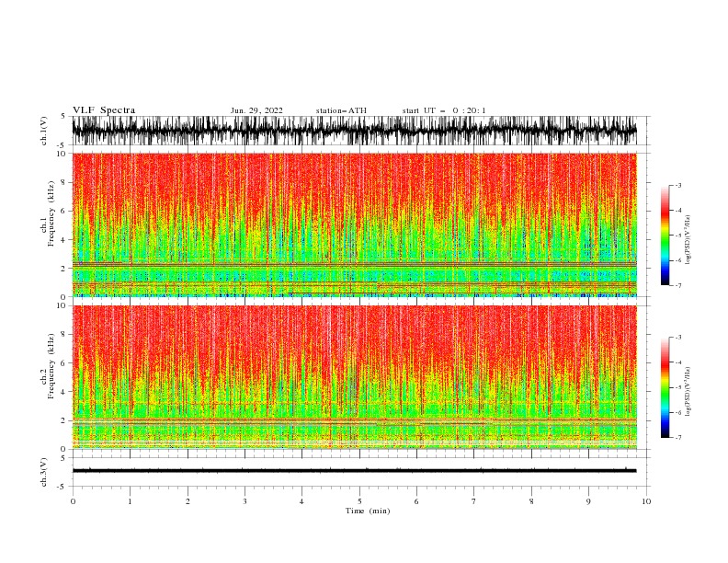The image size is (728, 563).
Task: Click time-axis tick label "5"
Action: [359, 501]
